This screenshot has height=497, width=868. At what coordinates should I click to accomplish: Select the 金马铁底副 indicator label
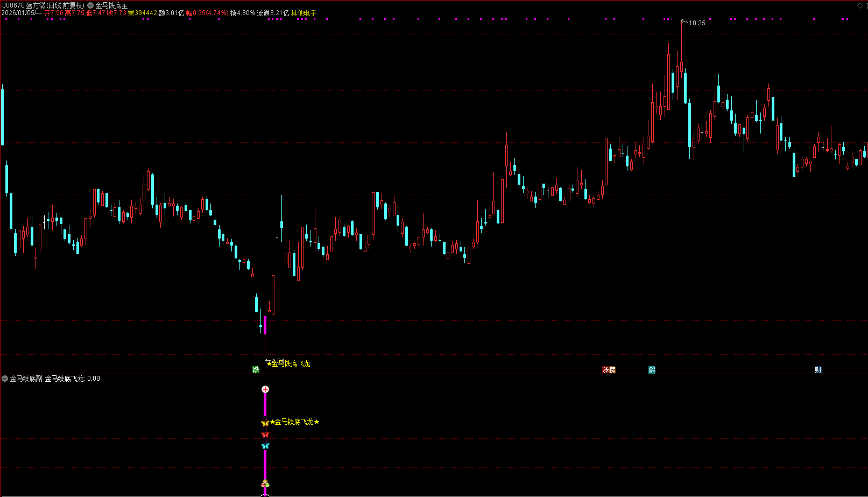coord(26,379)
